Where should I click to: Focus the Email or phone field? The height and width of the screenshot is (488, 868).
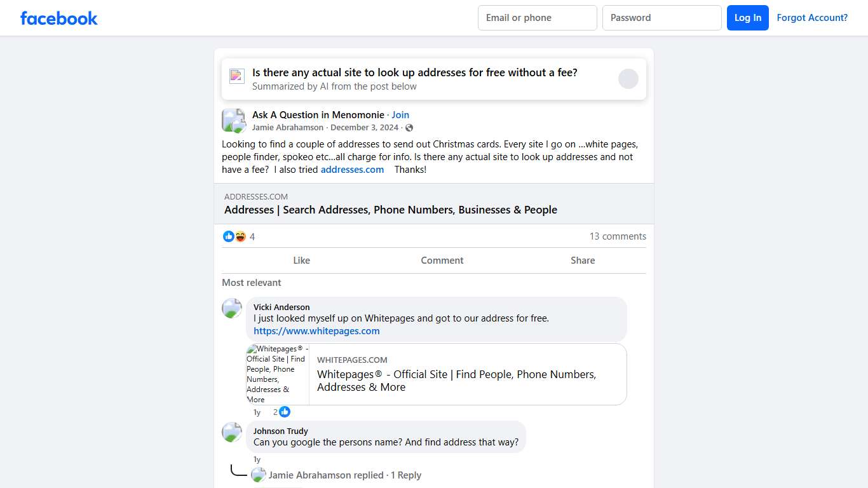click(537, 18)
